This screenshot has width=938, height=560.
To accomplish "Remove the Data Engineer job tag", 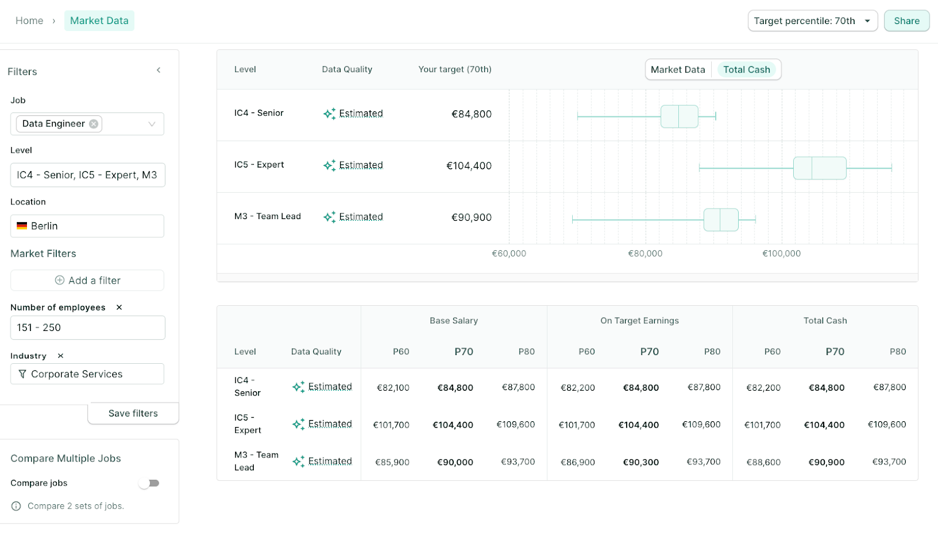I will click(93, 124).
